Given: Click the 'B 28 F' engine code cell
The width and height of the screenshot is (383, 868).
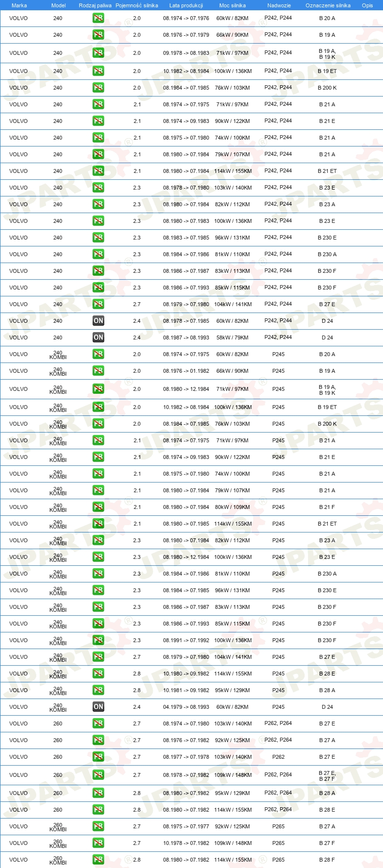Looking at the screenshot, I should click(x=327, y=860).
